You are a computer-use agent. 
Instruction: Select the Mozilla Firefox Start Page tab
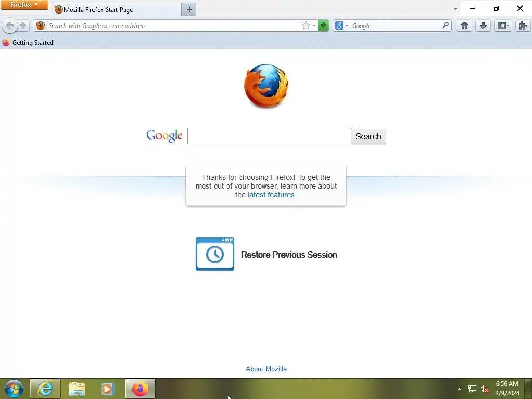point(117,10)
